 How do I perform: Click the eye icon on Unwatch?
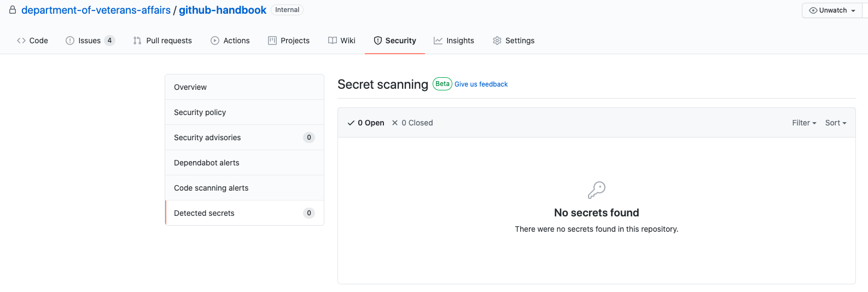(x=813, y=10)
